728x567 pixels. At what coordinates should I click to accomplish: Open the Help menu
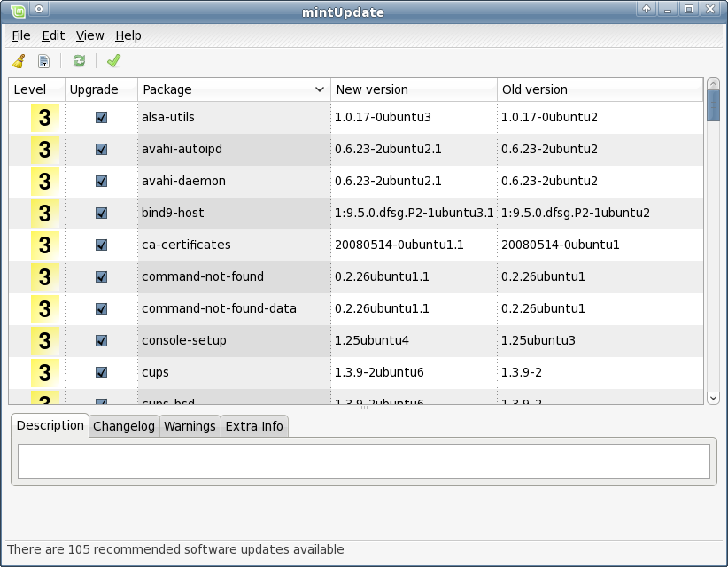click(128, 35)
